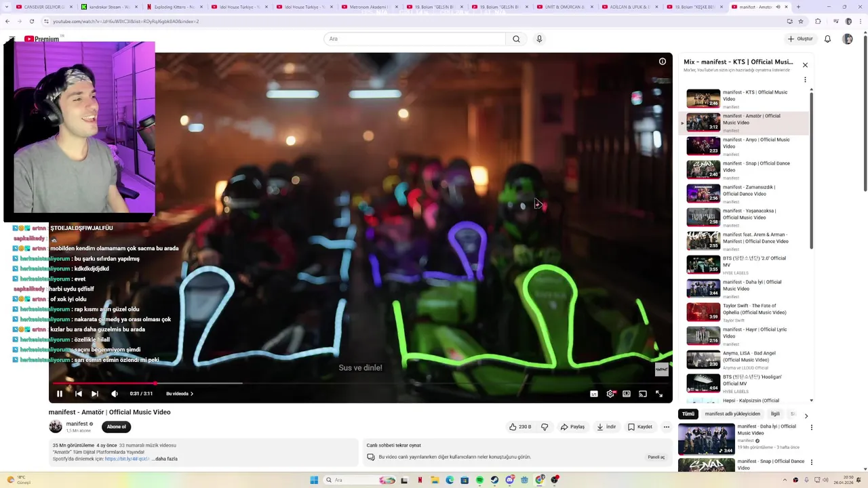Open Steam from the taskbar
The image size is (868, 488).
pyautogui.click(x=494, y=480)
